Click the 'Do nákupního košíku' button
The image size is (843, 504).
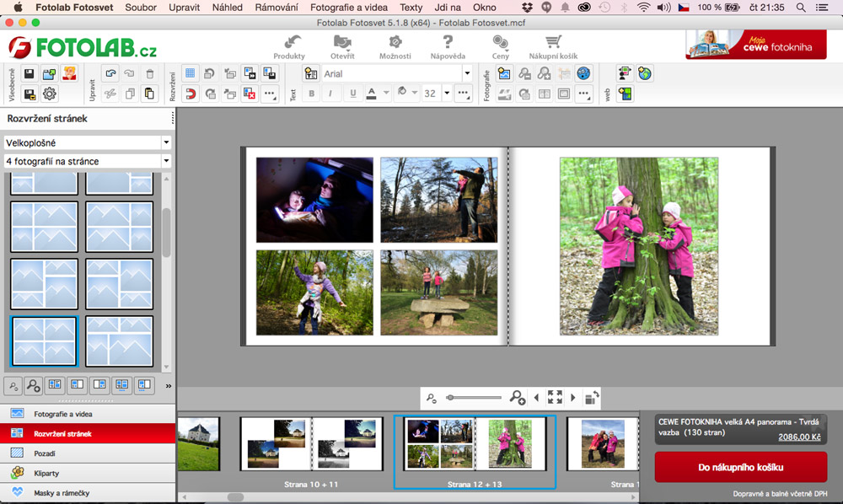pyautogui.click(x=741, y=466)
